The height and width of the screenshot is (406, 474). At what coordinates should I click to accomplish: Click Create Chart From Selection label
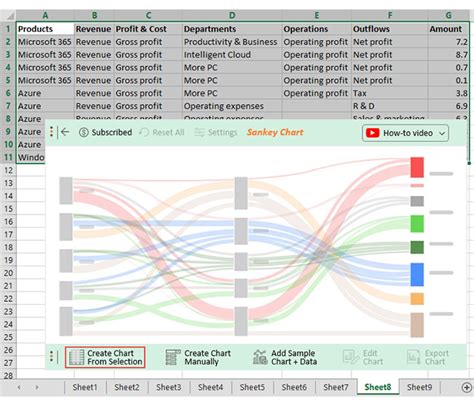[x=115, y=357]
